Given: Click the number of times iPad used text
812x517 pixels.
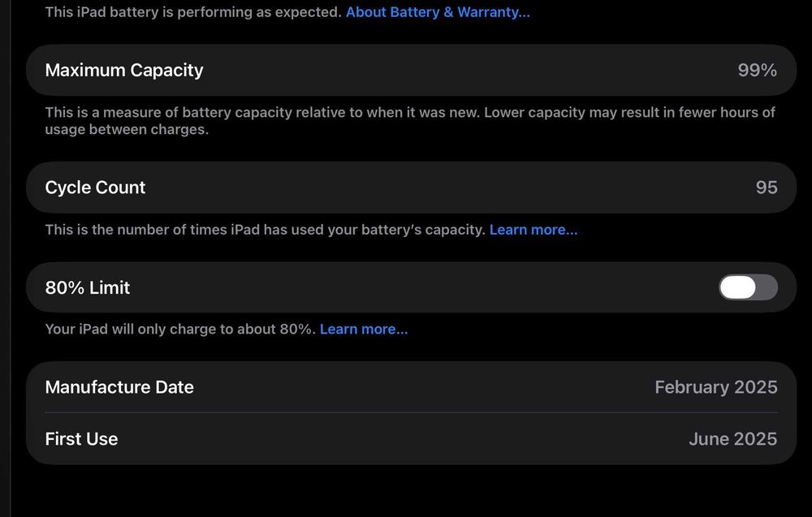Looking at the screenshot, I should click(265, 230).
